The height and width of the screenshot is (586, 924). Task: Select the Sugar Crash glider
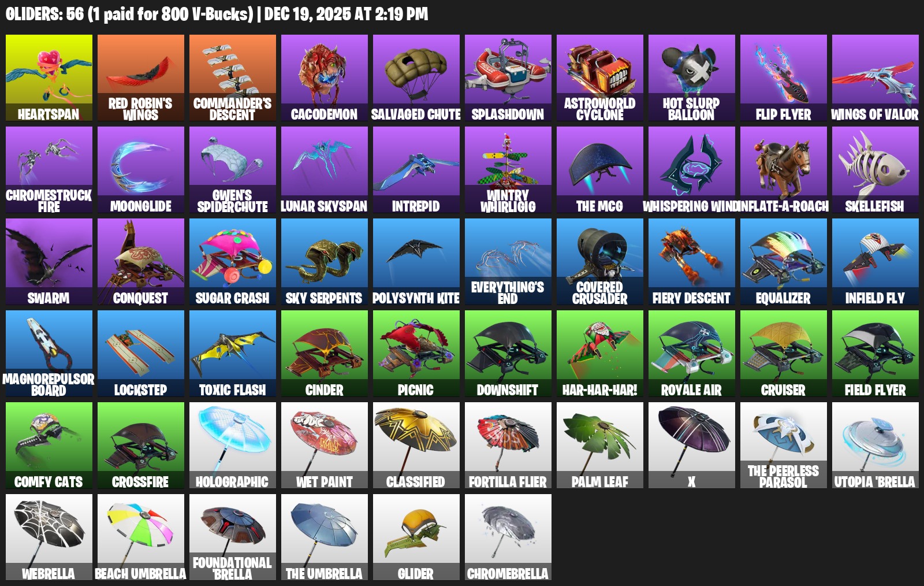pyautogui.click(x=233, y=262)
